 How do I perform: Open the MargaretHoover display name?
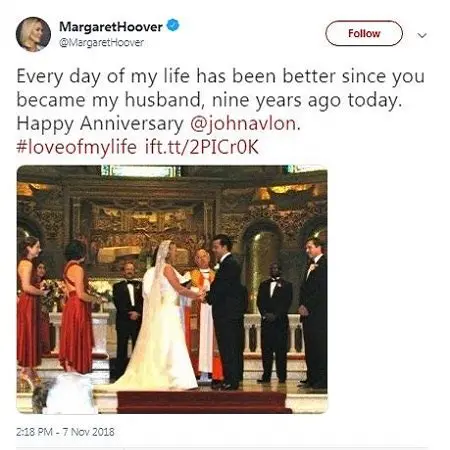click(x=111, y=26)
